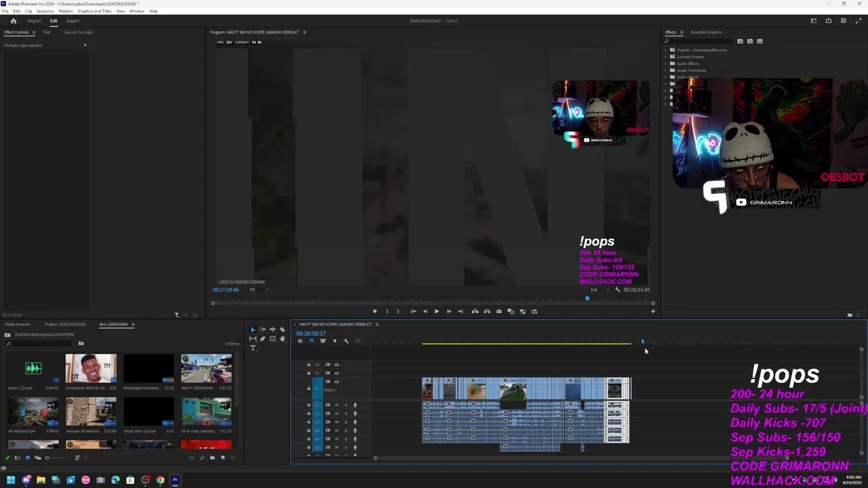Toggle V1 track output eye
This screenshot has height=488, width=868.
coord(336,382)
